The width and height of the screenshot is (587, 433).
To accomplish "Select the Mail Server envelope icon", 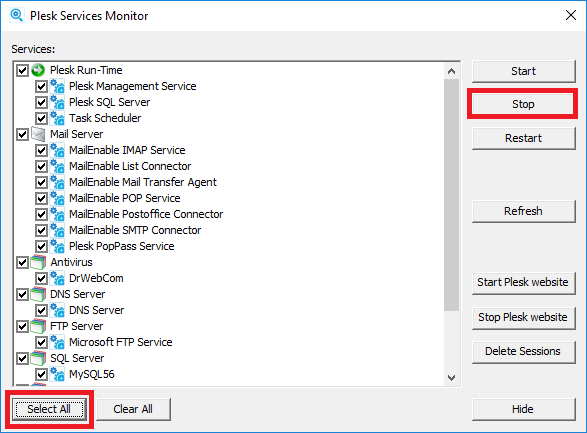I will 38,134.
